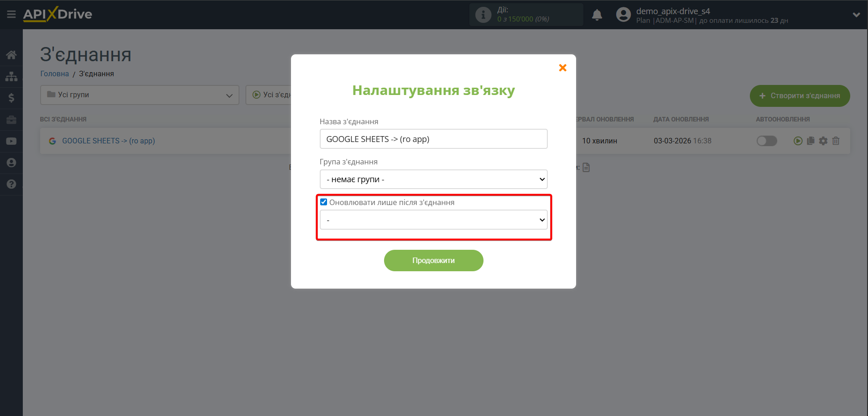Open the billing dollar icon in sidebar

point(11,98)
